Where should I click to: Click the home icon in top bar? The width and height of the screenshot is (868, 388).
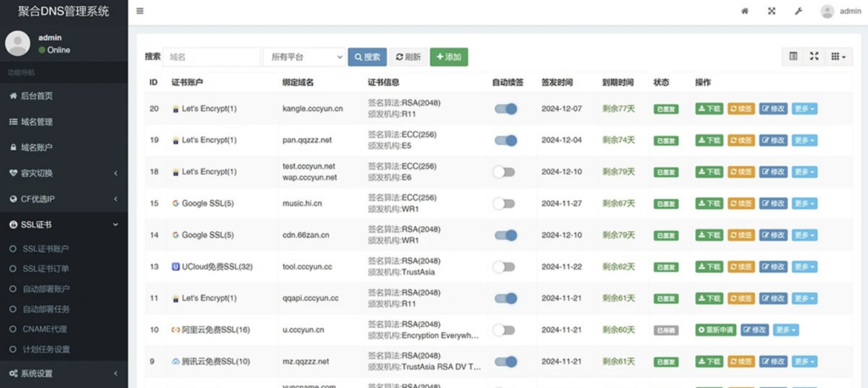745,11
